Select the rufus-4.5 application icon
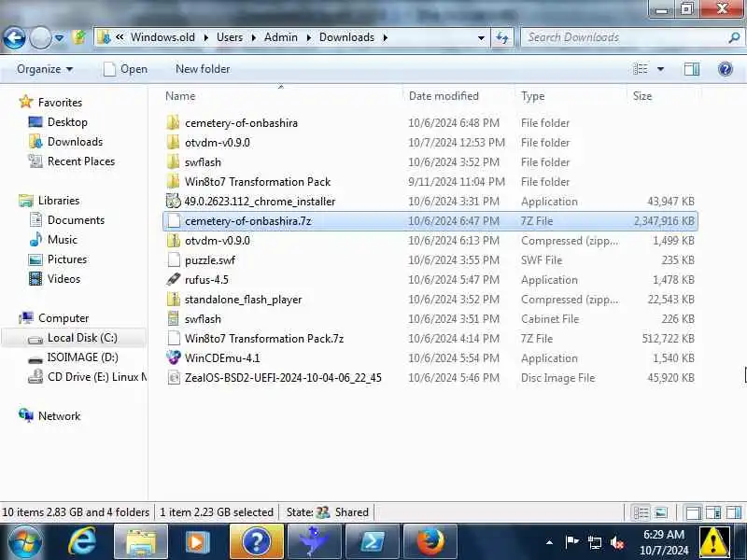The height and width of the screenshot is (560, 747). point(174,279)
